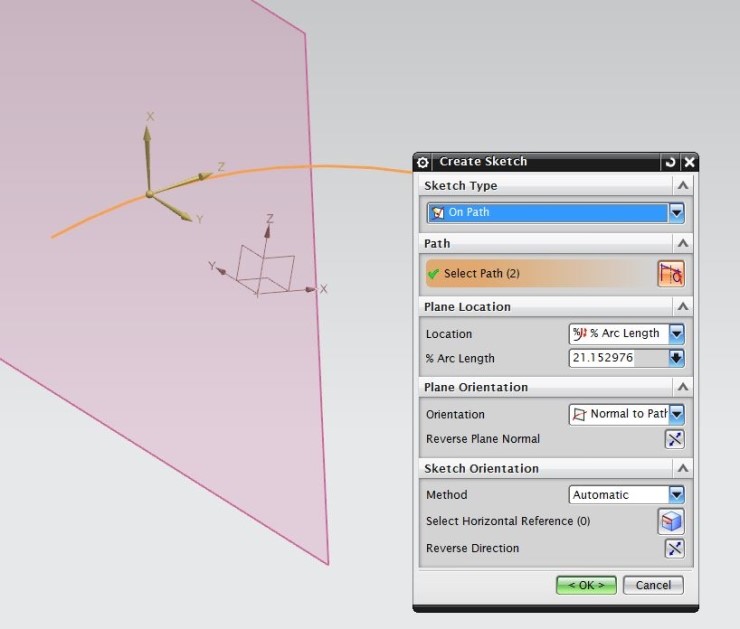Collapse the Sketch Orientation section
This screenshot has height=629, width=740.
682,468
